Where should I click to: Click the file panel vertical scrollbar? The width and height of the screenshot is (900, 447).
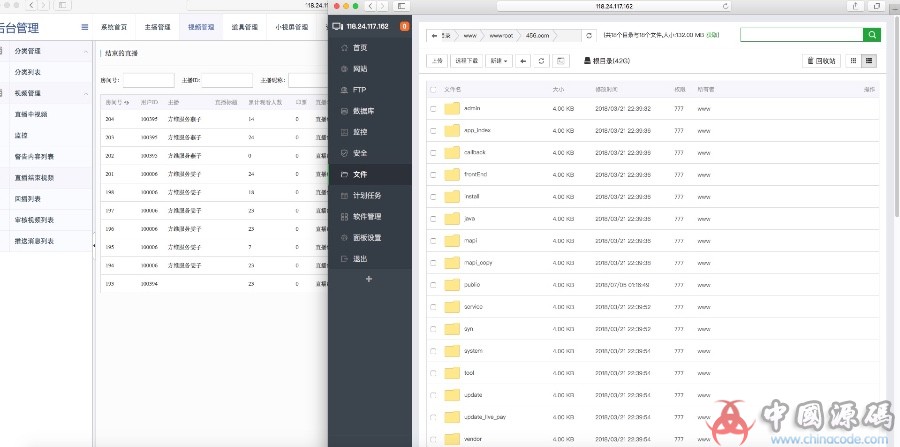point(896,115)
